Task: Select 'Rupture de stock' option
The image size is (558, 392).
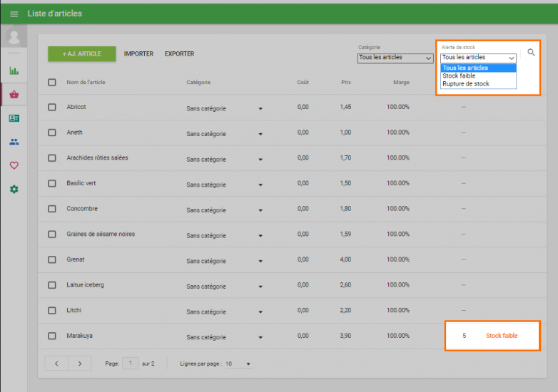Action: pos(465,83)
